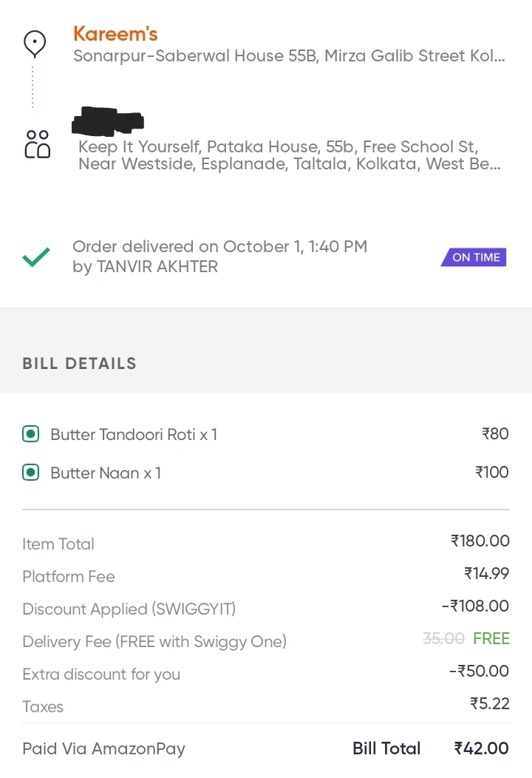
Task: Click the veg indicator beside Butter Tandoori Roti
Action: [x=31, y=434]
